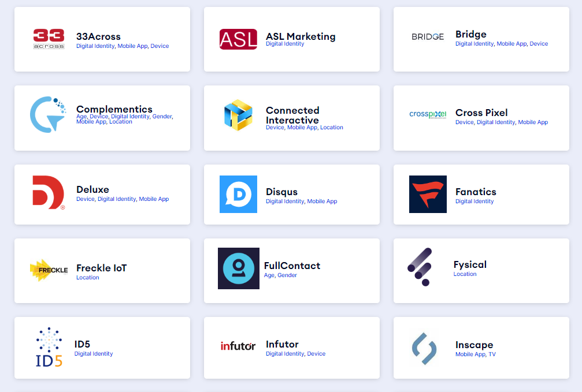Select 'Digital Identity, Mobile App' tags under Disqus
The image size is (582, 392).
tap(301, 201)
